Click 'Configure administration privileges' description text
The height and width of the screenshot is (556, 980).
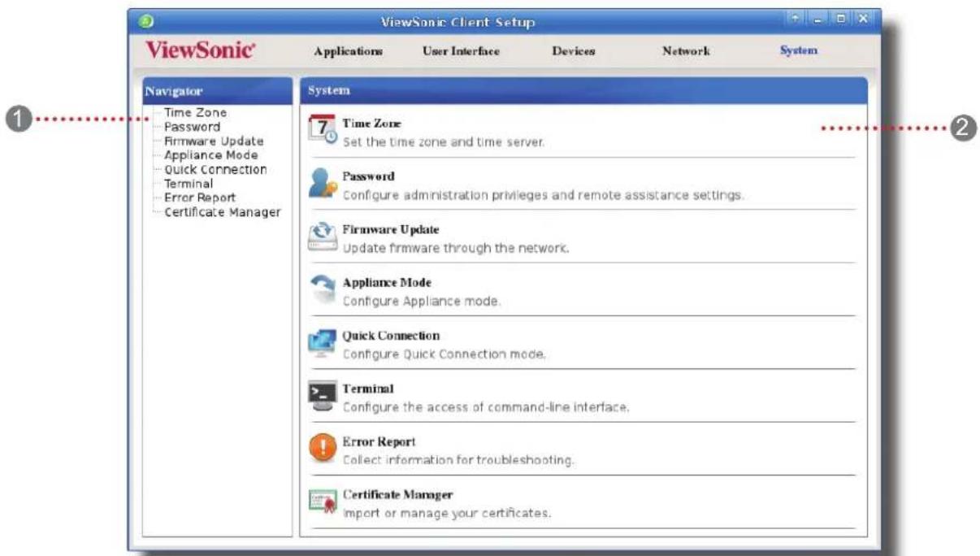543,195
